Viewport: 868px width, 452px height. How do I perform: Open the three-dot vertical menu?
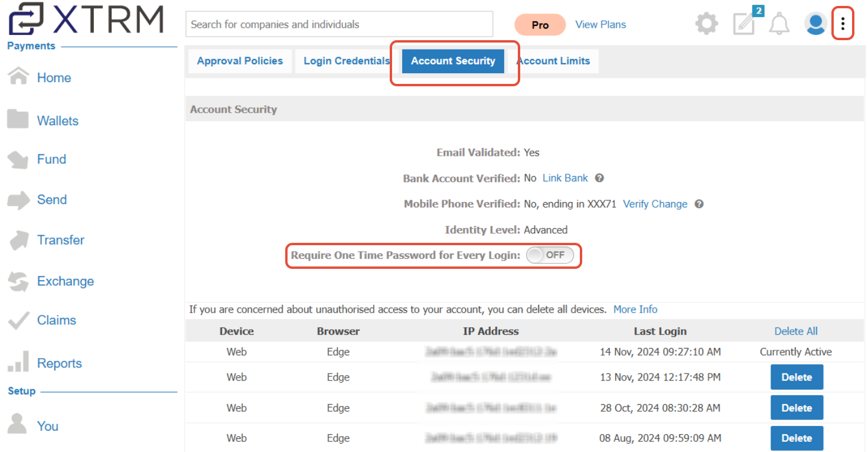[843, 24]
